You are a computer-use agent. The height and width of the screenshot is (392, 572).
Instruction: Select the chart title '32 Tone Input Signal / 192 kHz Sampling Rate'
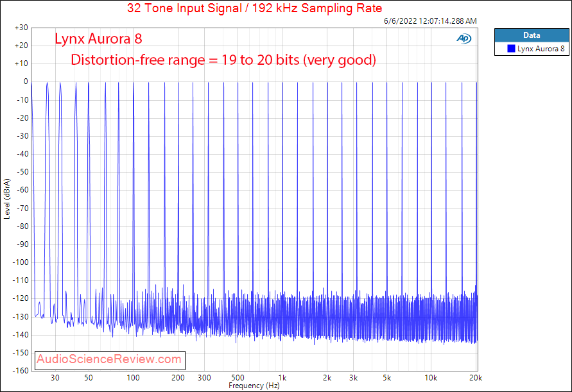click(x=254, y=8)
